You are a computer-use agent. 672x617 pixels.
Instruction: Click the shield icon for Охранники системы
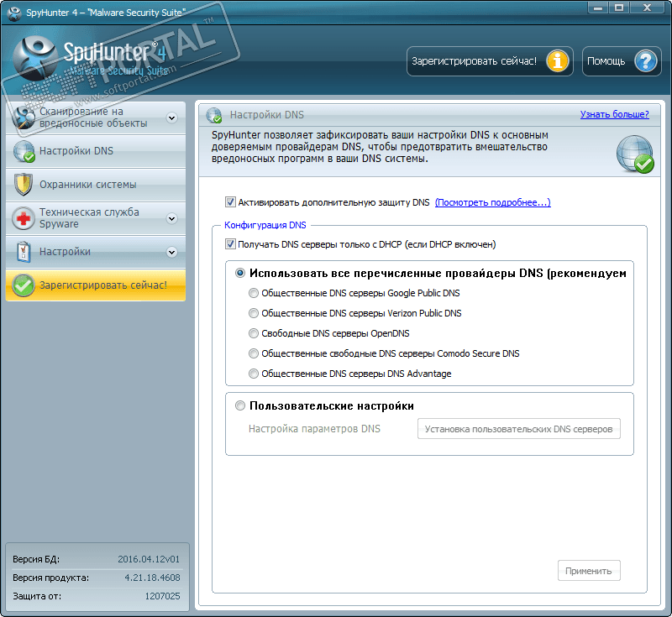pos(24,185)
